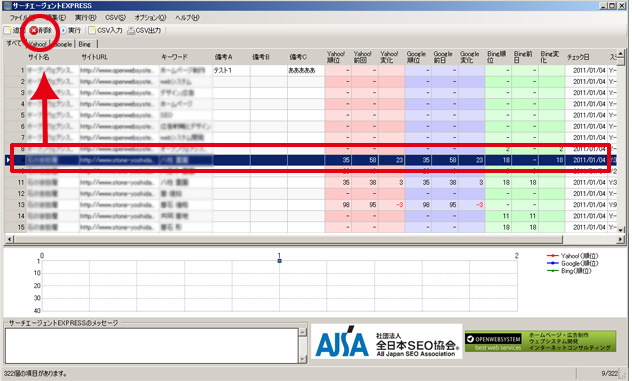The width and height of the screenshot is (632, 381).
Task: Click the 実行 run toolbar button
Action: (x=71, y=30)
